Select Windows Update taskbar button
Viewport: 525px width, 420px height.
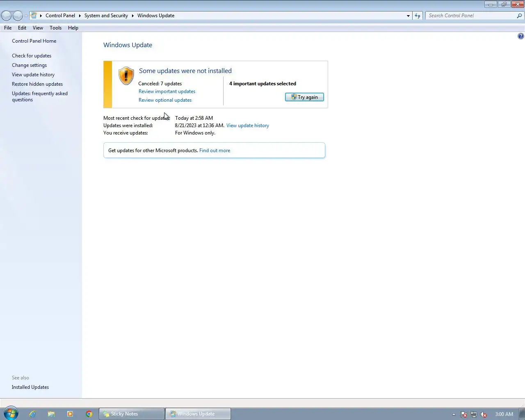198,414
